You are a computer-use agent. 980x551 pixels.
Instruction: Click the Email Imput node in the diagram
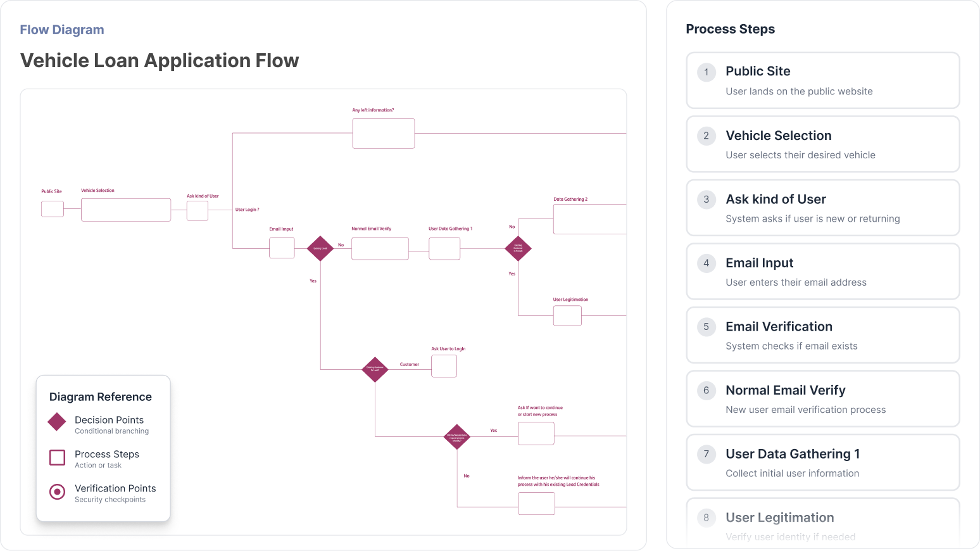(x=282, y=248)
